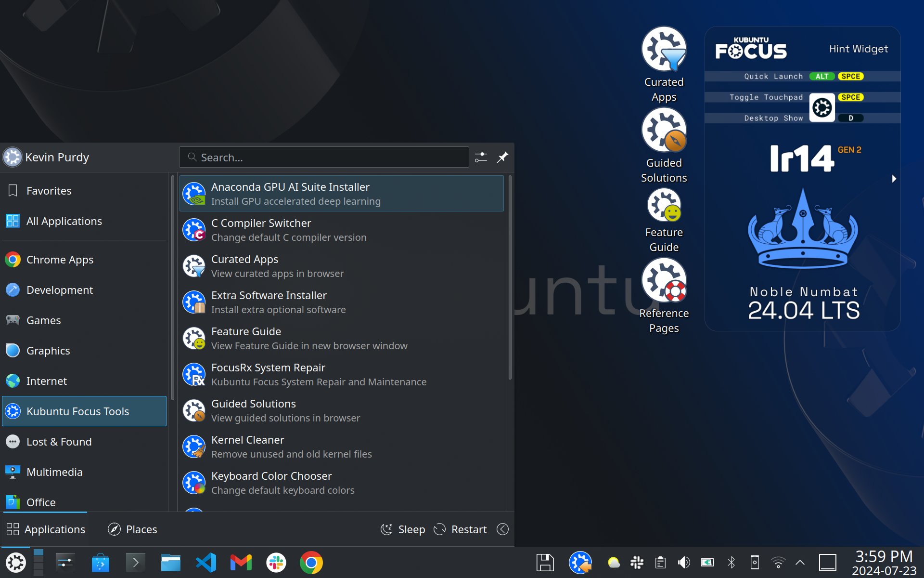924x578 pixels.
Task: Select the All Applications menu item
Action: pos(64,221)
